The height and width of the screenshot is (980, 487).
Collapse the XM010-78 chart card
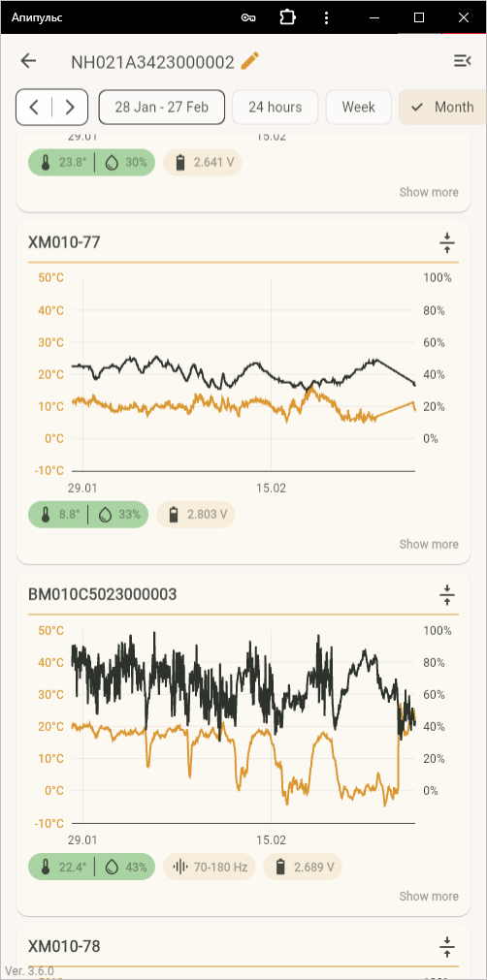(447, 947)
